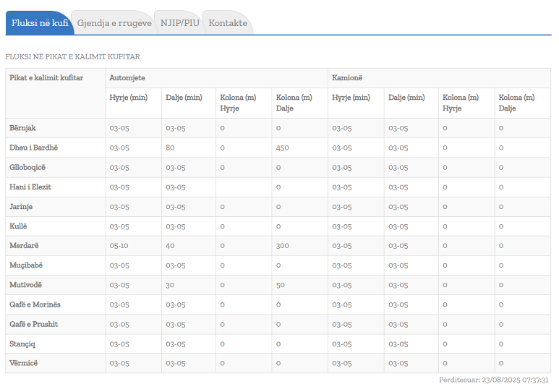Select the 05-10 entry time cell
The image size is (559, 392).
click(x=119, y=245)
